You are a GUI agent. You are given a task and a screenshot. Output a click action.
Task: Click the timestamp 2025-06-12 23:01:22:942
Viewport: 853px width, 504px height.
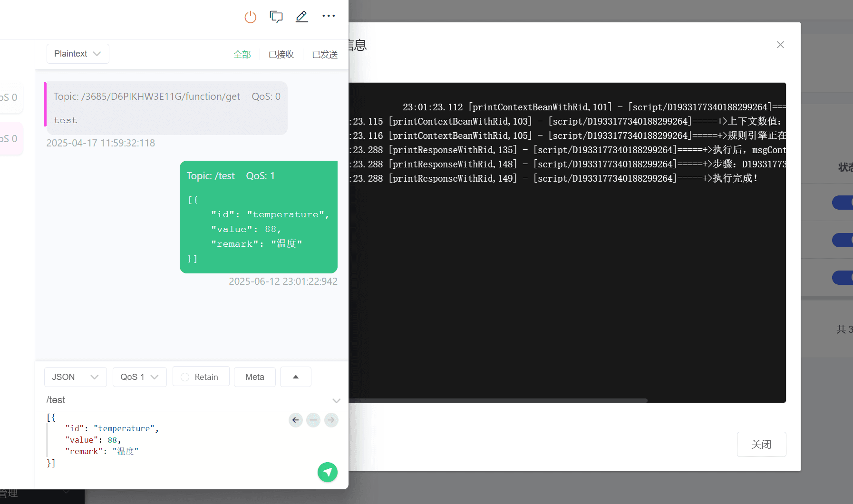click(283, 281)
